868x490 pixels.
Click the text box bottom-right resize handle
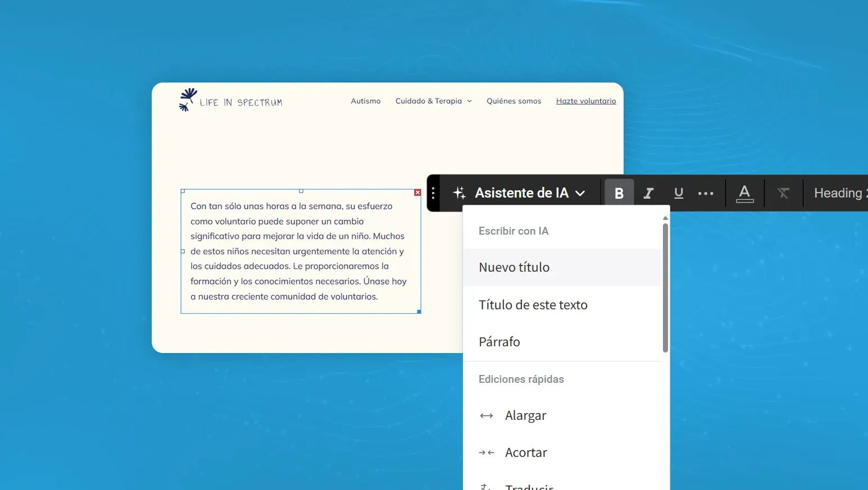click(419, 312)
